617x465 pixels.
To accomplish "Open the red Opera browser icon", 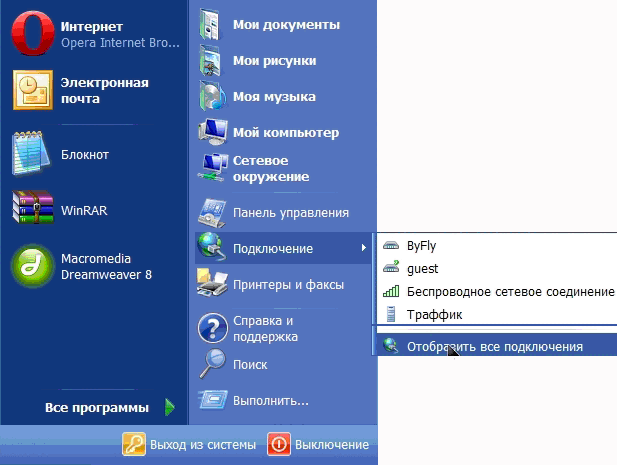I will point(33,33).
